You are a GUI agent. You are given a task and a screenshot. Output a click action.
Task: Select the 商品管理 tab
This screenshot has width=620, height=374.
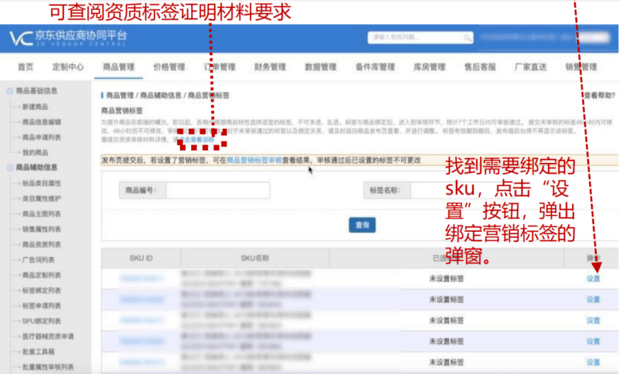point(119,67)
